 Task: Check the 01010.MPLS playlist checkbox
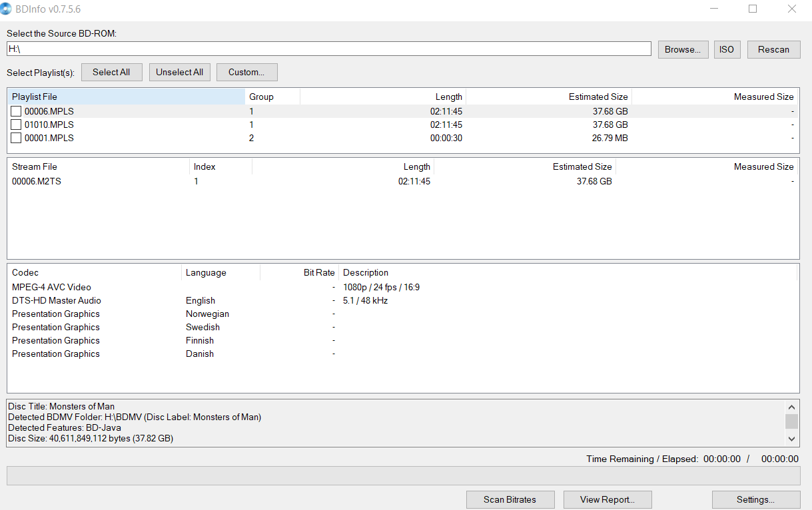point(16,125)
